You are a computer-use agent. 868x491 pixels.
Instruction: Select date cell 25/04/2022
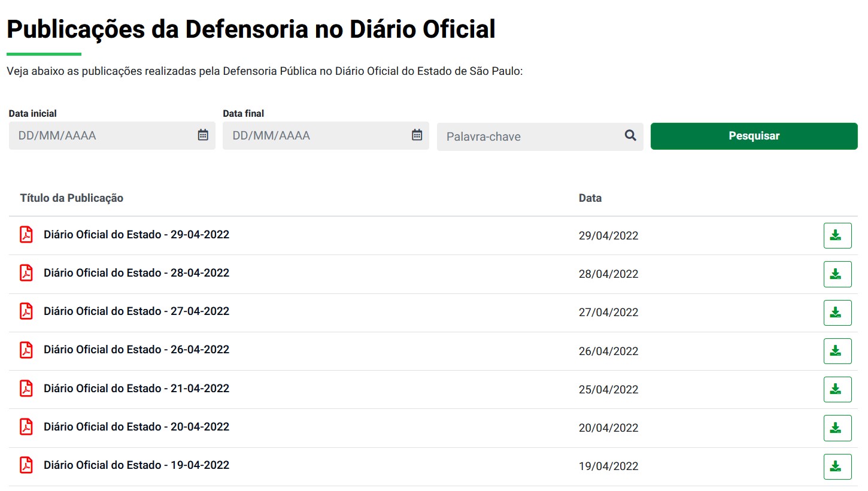(609, 390)
